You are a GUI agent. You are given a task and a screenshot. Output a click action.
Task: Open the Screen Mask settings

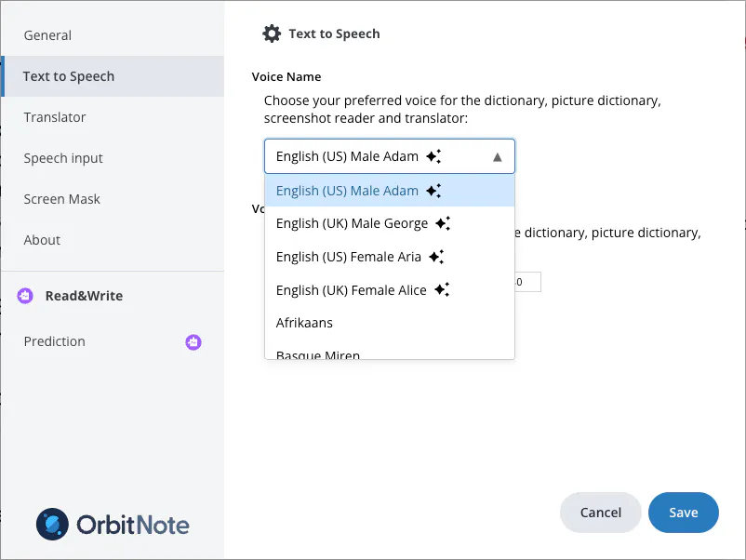click(x=113, y=199)
